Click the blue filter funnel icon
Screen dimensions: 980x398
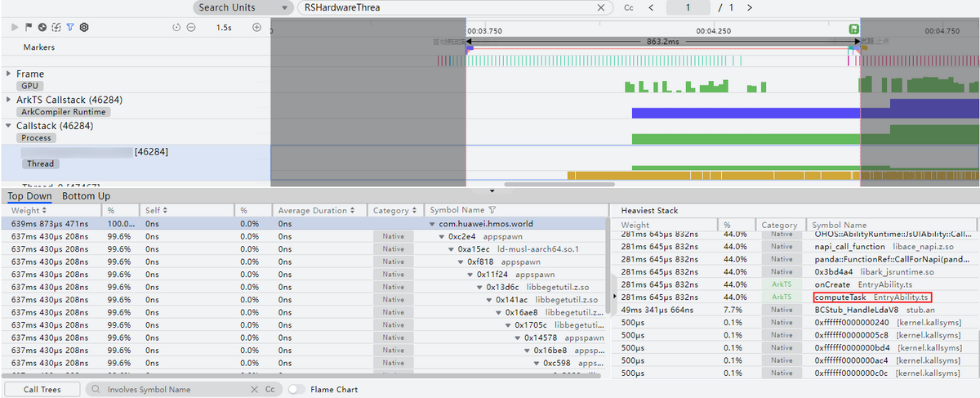pos(69,27)
